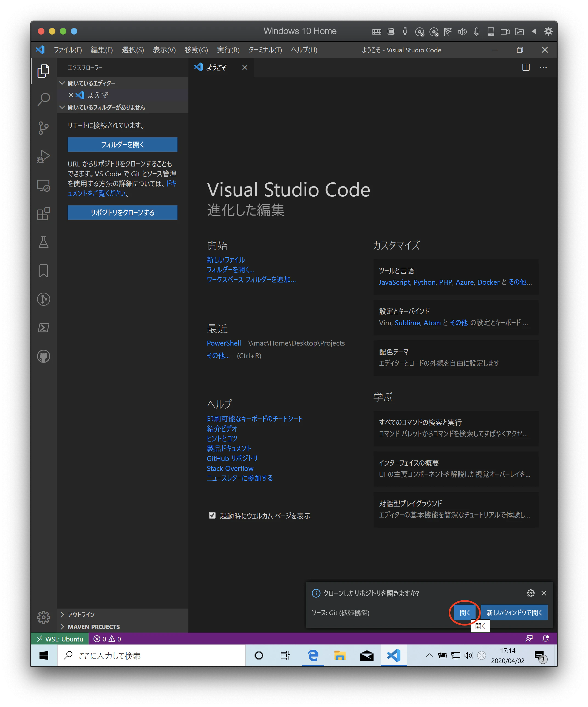Open the editor More Actions ellipsis
This screenshot has height=707, width=588.
pyautogui.click(x=543, y=67)
